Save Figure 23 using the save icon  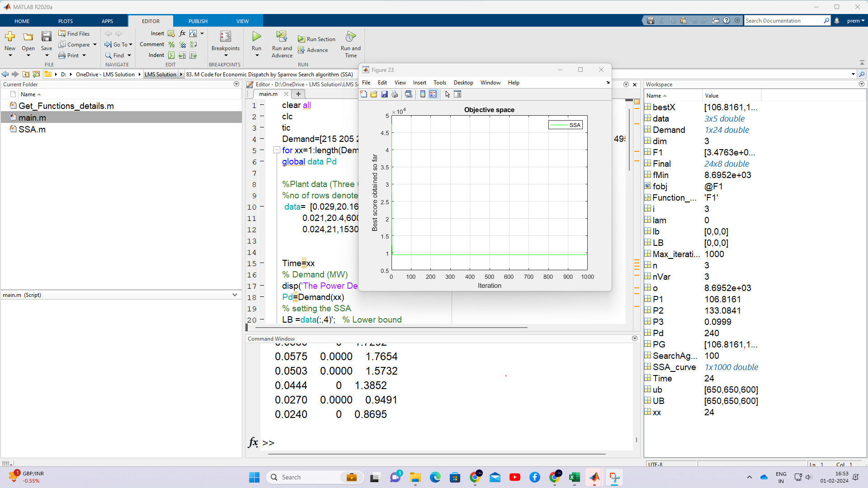coord(384,94)
